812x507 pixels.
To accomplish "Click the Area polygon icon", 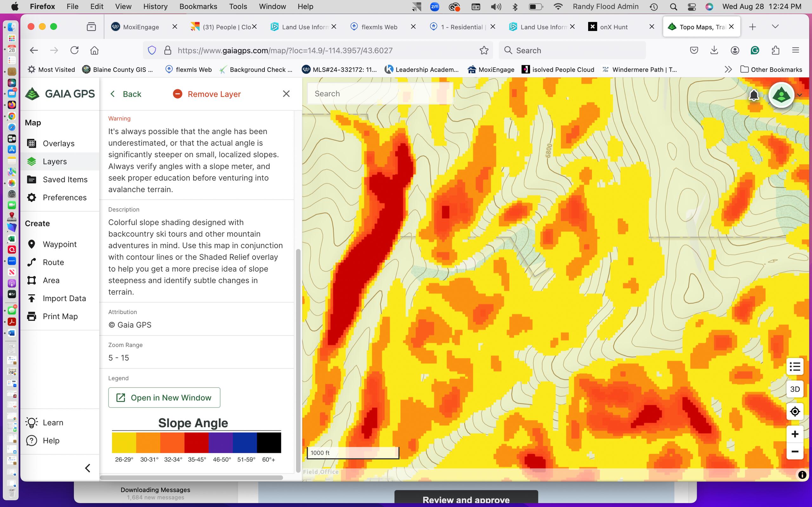I will point(31,280).
